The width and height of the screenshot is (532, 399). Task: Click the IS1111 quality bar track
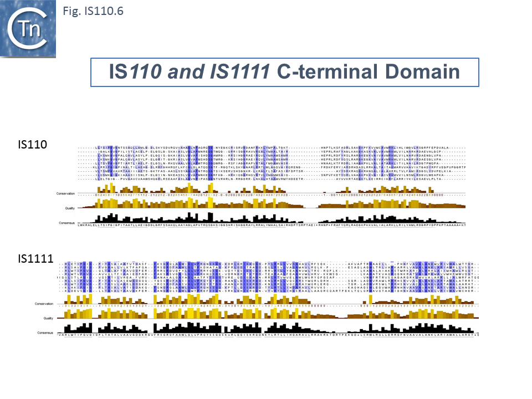point(272,315)
